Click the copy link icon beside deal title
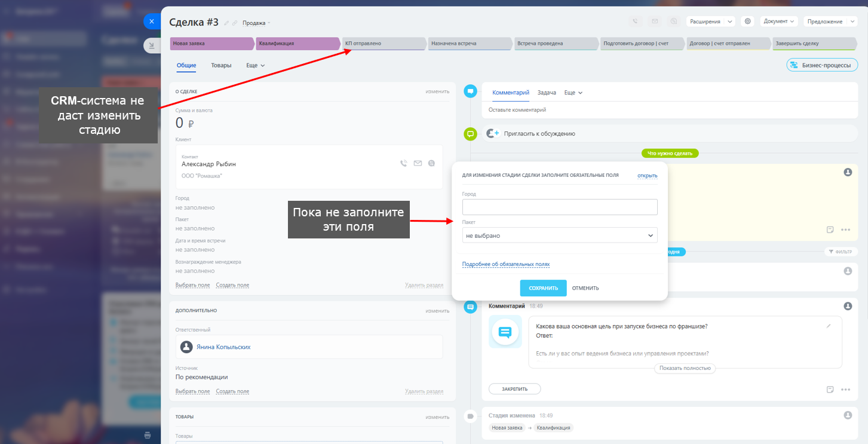This screenshot has height=444, width=868. click(x=235, y=23)
